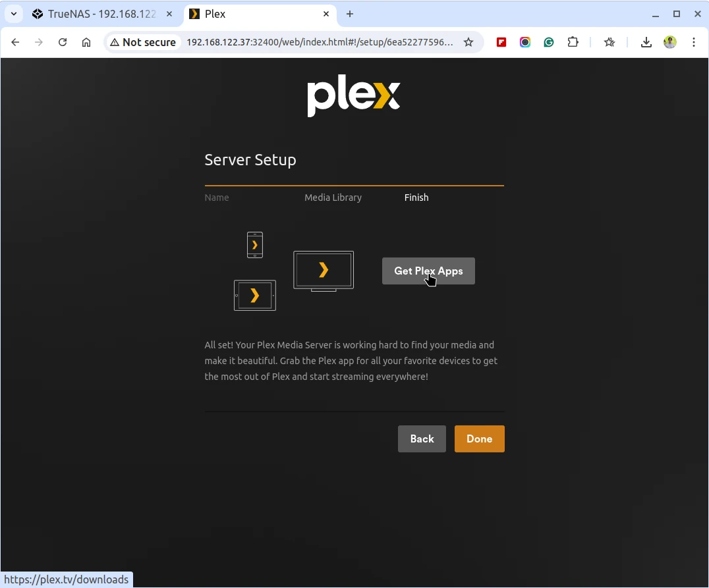Maximize the browser window
The height and width of the screenshot is (588, 709).
click(x=677, y=14)
